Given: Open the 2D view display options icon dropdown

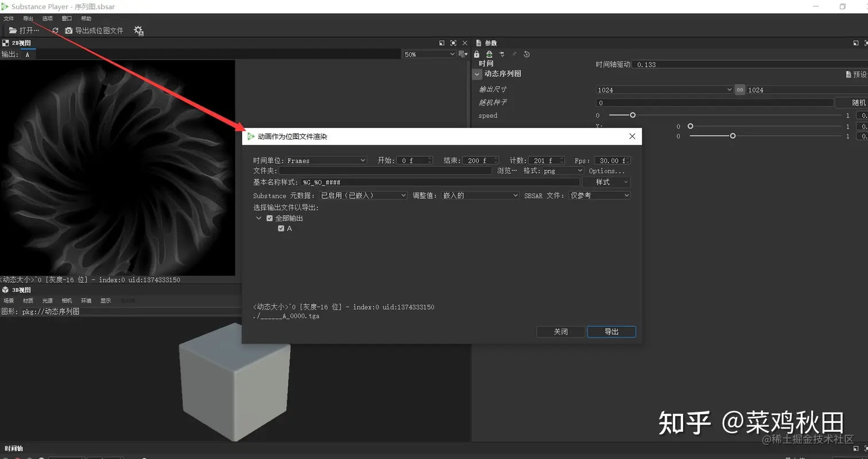Looking at the screenshot, I should [x=463, y=55].
